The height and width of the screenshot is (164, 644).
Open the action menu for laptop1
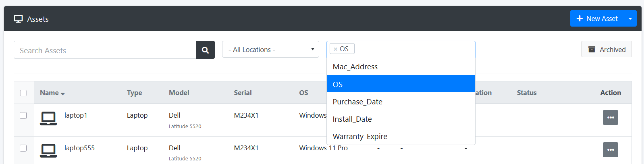point(610,118)
